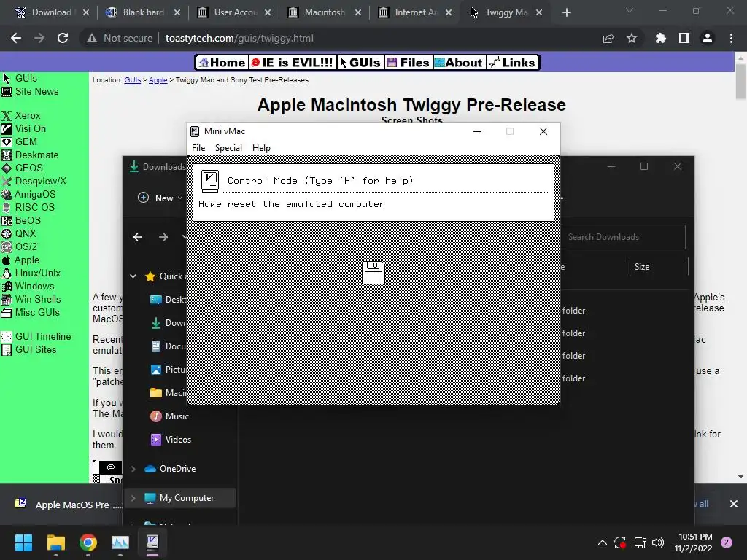Sort by Size column header
This screenshot has width=747, height=560.
[x=641, y=267]
